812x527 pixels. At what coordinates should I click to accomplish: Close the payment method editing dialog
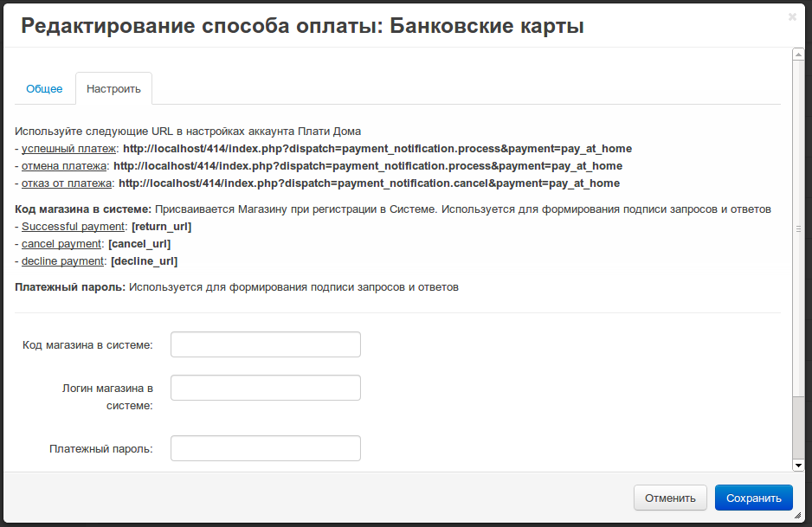pos(792,16)
